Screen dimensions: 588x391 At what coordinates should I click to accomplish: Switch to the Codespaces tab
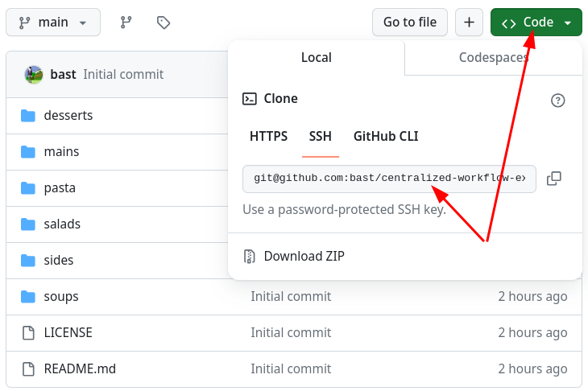493,57
